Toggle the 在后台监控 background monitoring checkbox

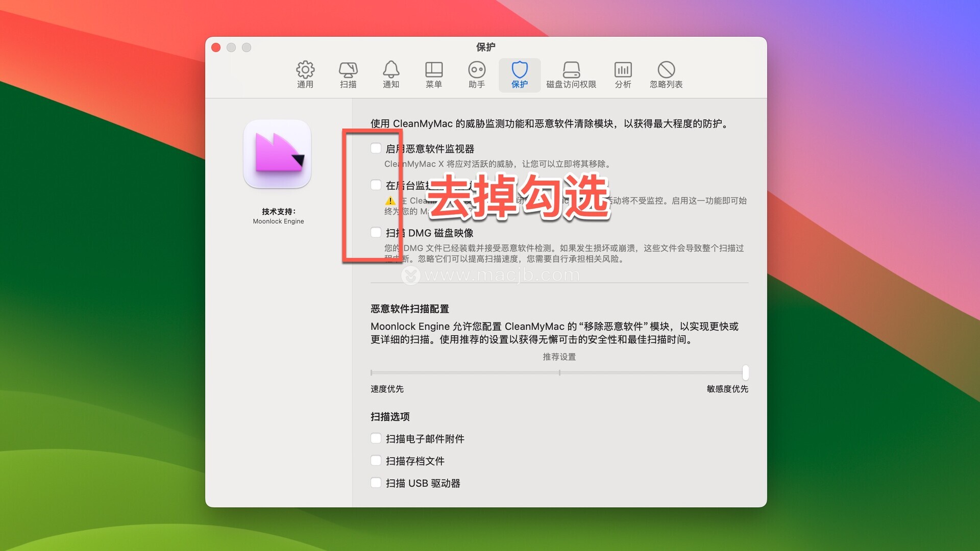point(376,185)
